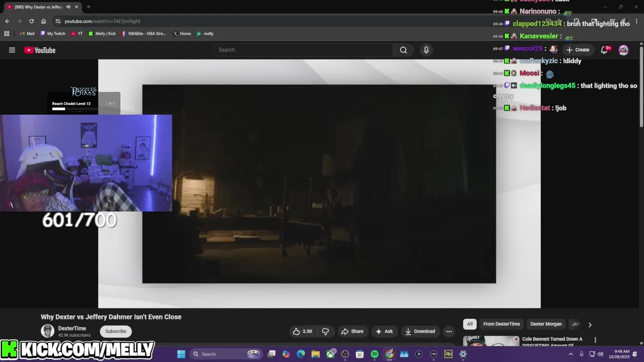Switch to Chrome in taskbar
The image size is (644, 362).
tap(389, 354)
